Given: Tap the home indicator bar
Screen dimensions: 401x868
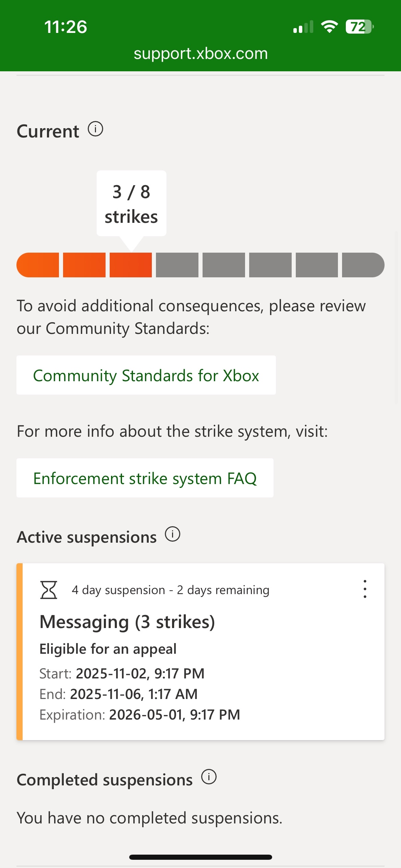Looking at the screenshot, I should coord(200,857).
